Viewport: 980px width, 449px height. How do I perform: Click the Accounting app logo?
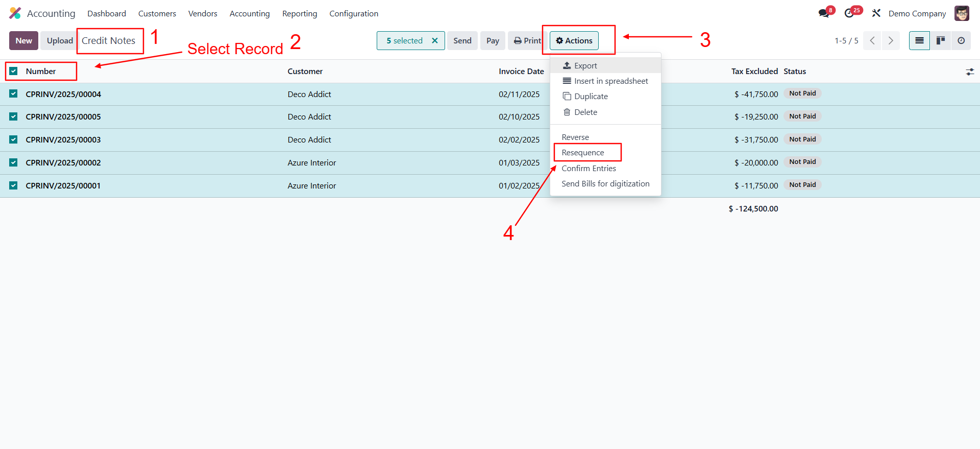coord(15,13)
